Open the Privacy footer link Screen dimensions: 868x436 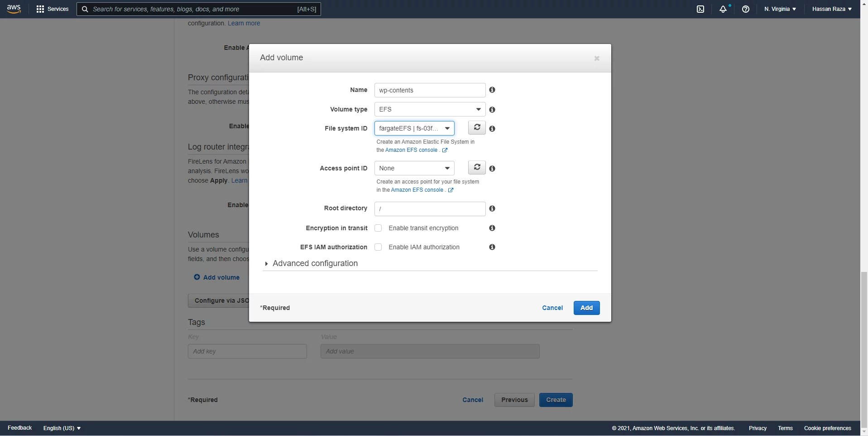[758, 428]
